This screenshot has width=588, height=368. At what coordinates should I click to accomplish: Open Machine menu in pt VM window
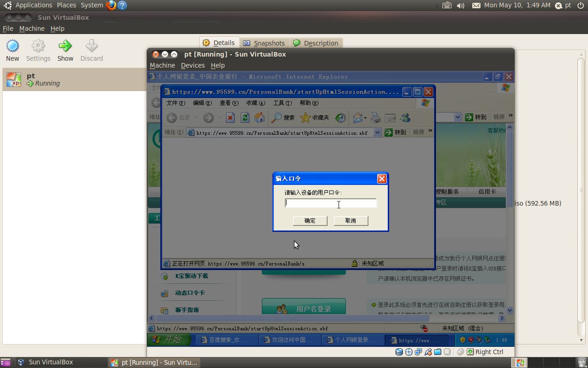point(162,65)
